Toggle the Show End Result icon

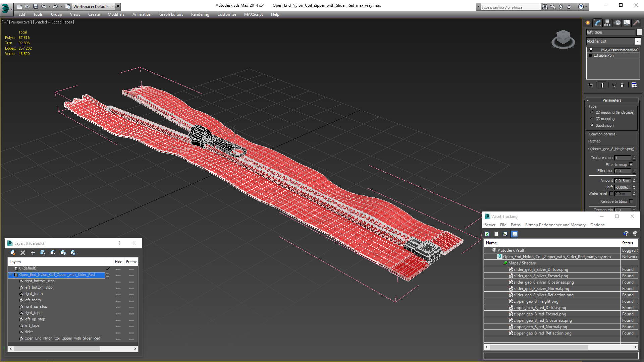click(x=602, y=85)
